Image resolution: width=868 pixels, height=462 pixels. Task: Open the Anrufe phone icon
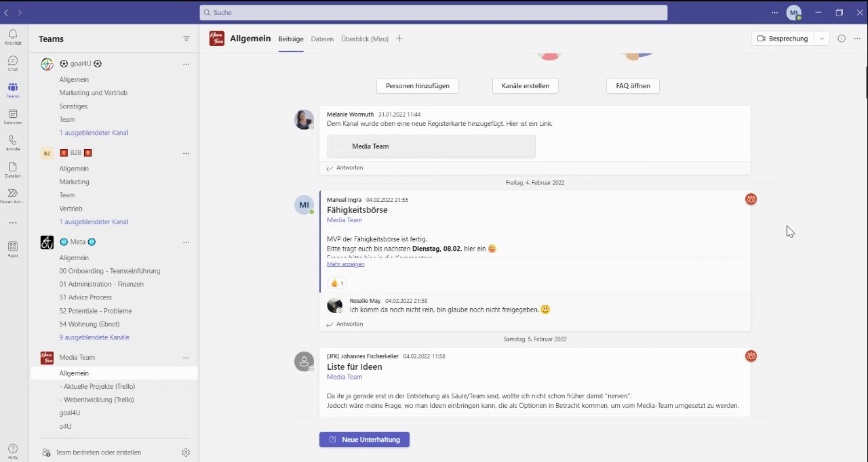click(x=13, y=143)
